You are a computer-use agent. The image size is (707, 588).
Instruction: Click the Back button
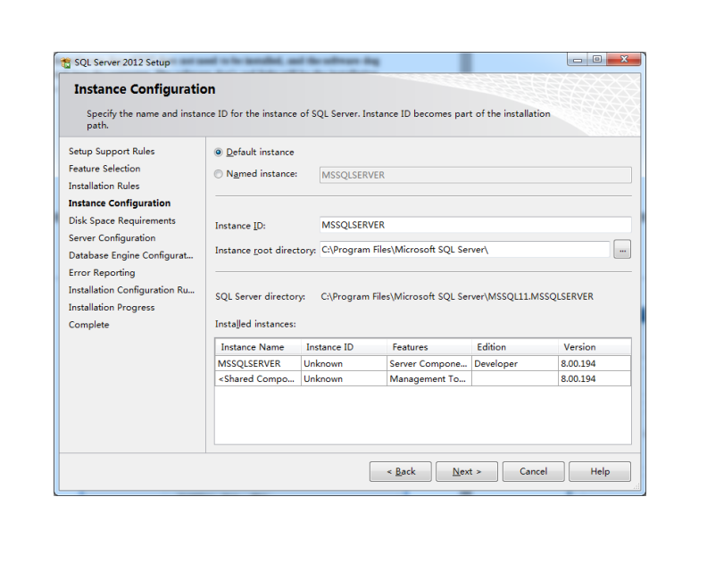pyautogui.click(x=401, y=471)
